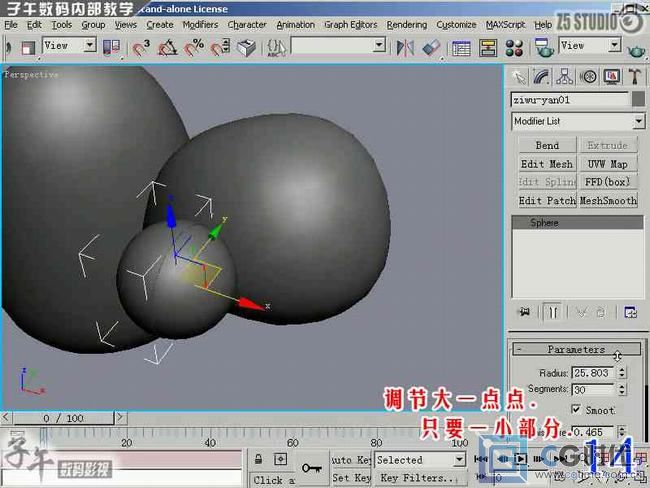
Task: Click the box icon right of Spinner Snap
Action: click(246, 47)
